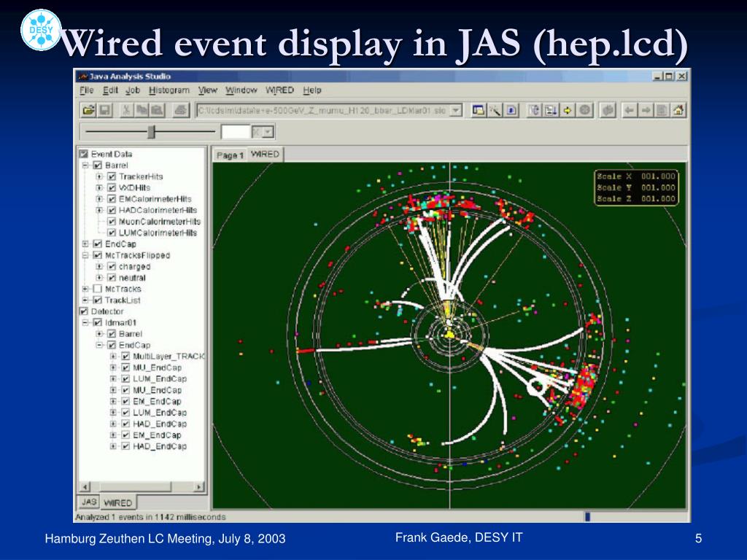Click the Scale Z 001.000 readout

636,199
